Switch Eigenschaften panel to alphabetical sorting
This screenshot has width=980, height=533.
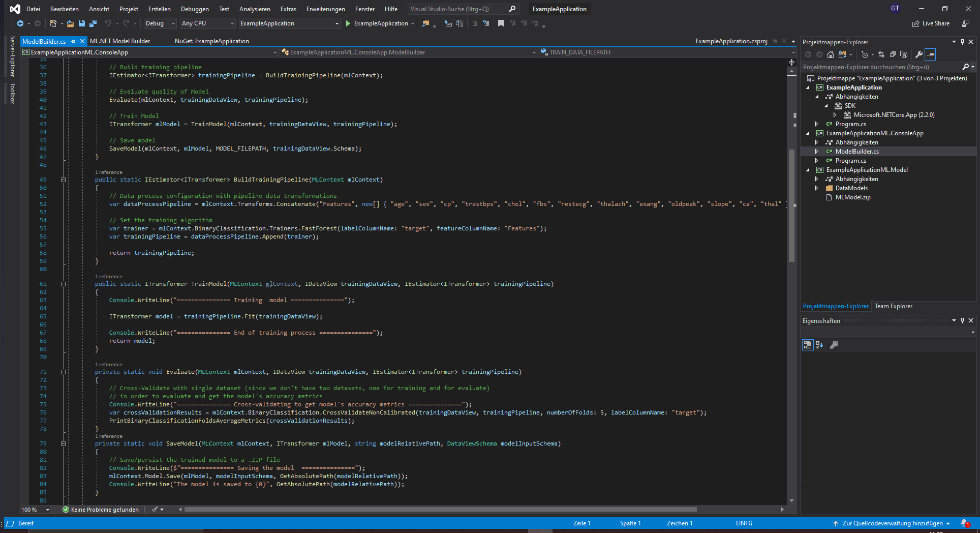pyautogui.click(x=819, y=345)
